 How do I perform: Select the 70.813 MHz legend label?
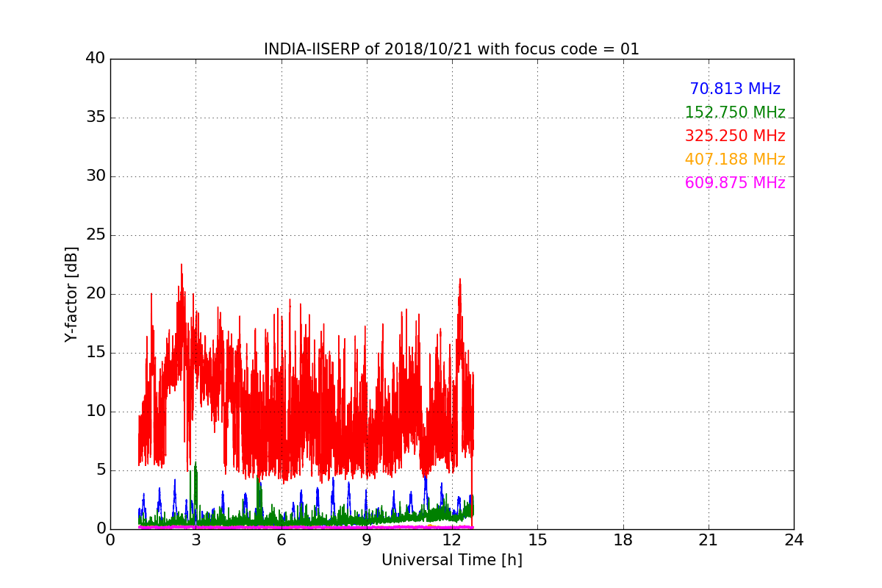pyautogui.click(x=735, y=89)
